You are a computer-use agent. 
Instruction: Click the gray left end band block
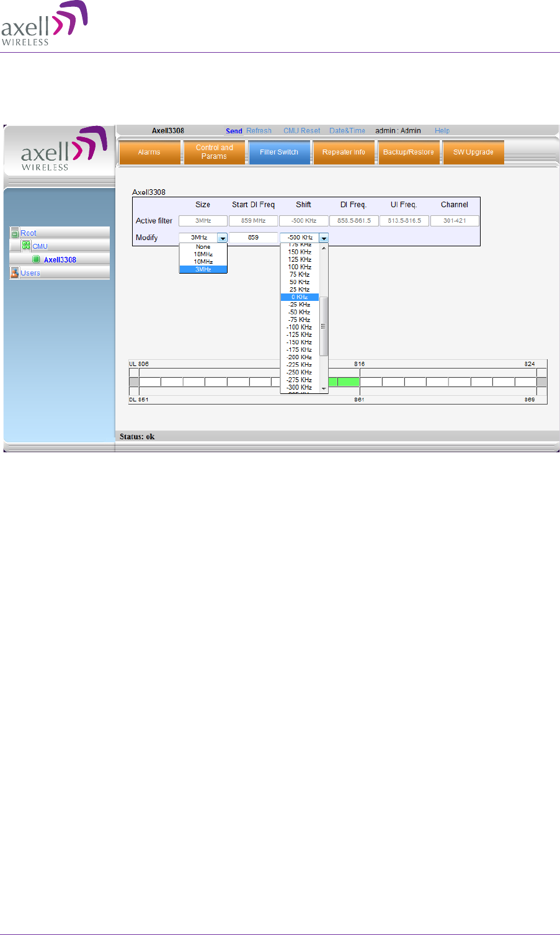(x=134, y=382)
